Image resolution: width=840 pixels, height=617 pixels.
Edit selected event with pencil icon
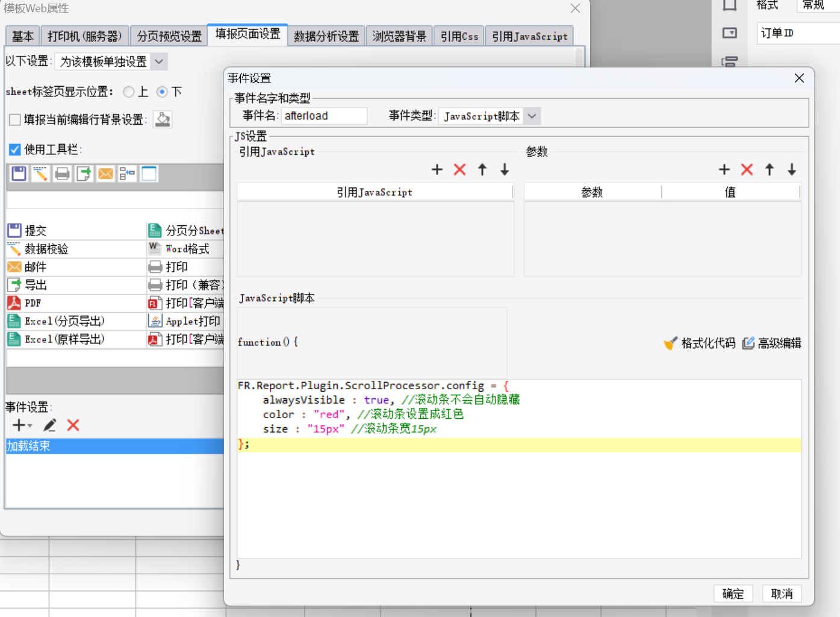pos(50,425)
